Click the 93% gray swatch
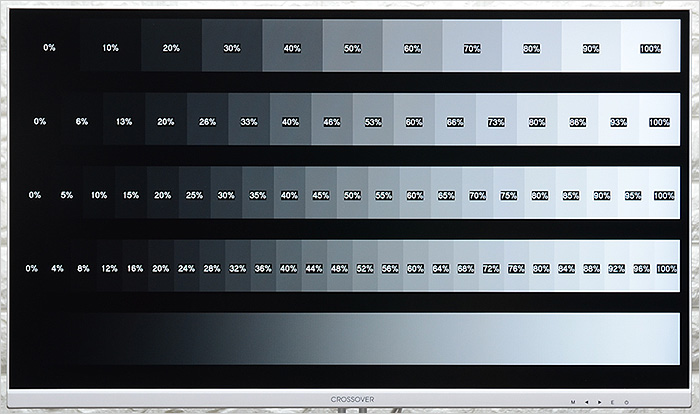 [618, 121]
